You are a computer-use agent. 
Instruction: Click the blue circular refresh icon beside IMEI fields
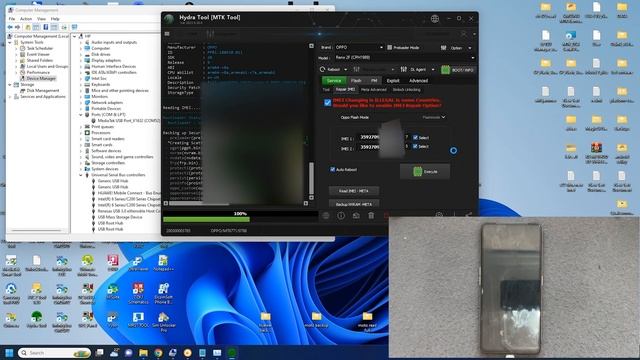(453, 151)
